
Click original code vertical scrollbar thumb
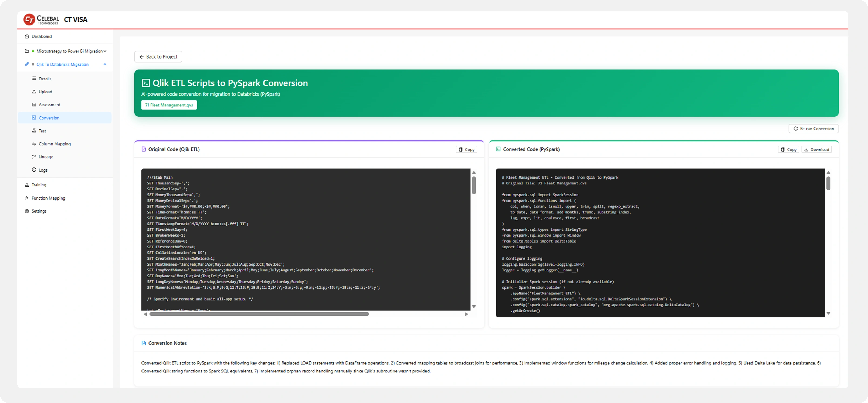(x=474, y=186)
